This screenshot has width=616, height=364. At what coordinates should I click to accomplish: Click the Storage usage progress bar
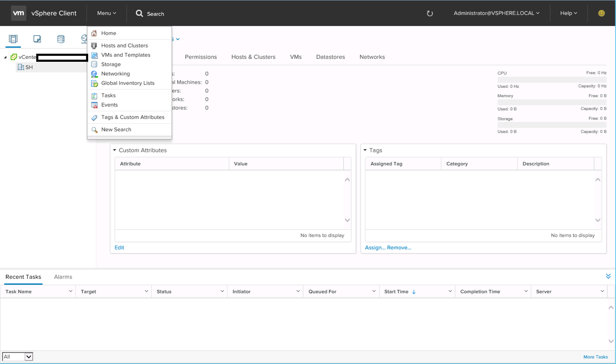552,125
